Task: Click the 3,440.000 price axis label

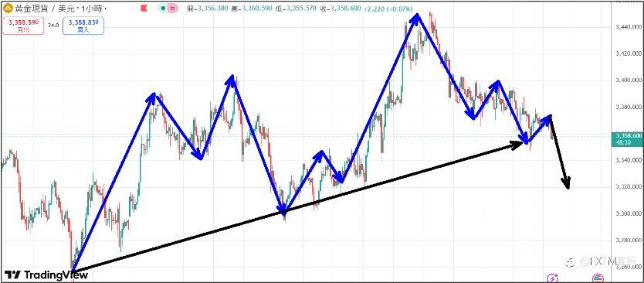Action: click(x=628, y=27)
